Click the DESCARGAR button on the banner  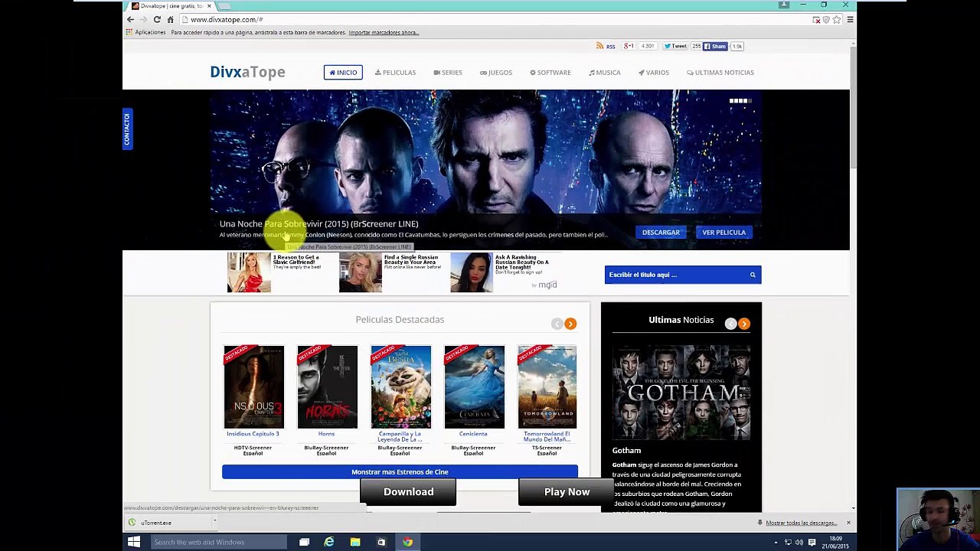[661, 232]
